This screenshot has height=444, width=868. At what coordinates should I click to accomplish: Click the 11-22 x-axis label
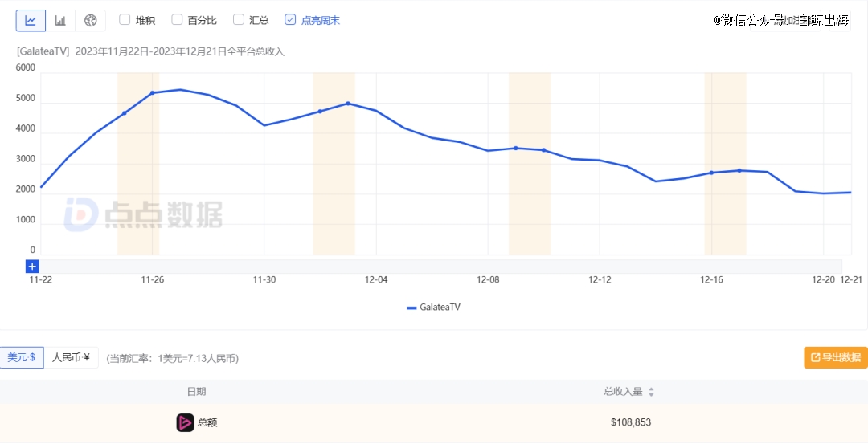40,279
